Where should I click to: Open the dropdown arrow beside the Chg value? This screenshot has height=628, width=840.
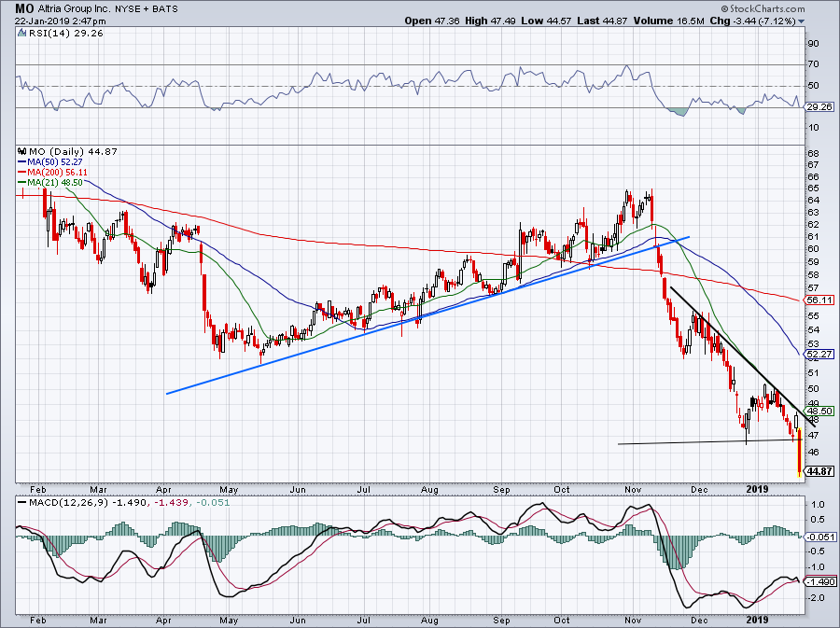click(802, 21)
